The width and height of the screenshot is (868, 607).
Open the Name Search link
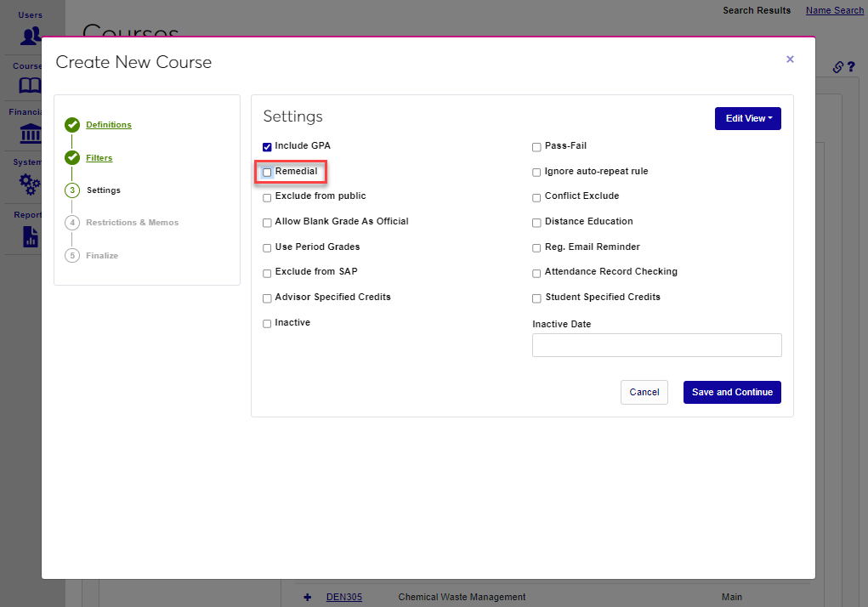(x=834, y=10)
